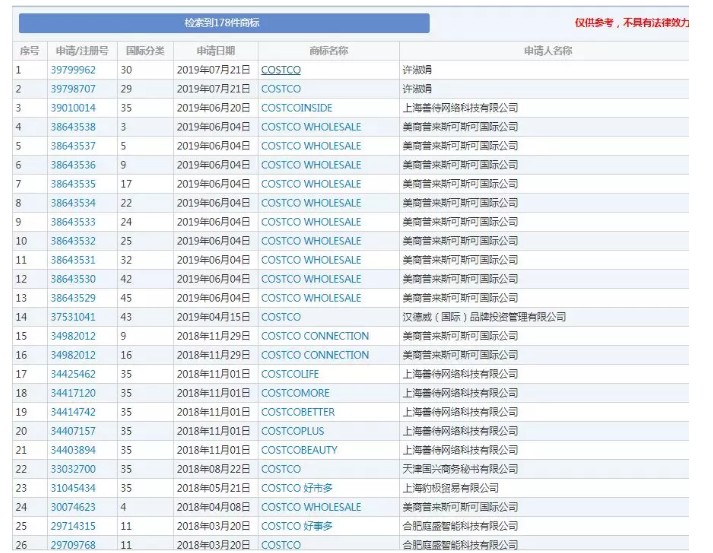Open COSTCO CONNECTION in row 16, class 16
The height and width of the screenshot is (553, 713).
[x=315, y=355]
